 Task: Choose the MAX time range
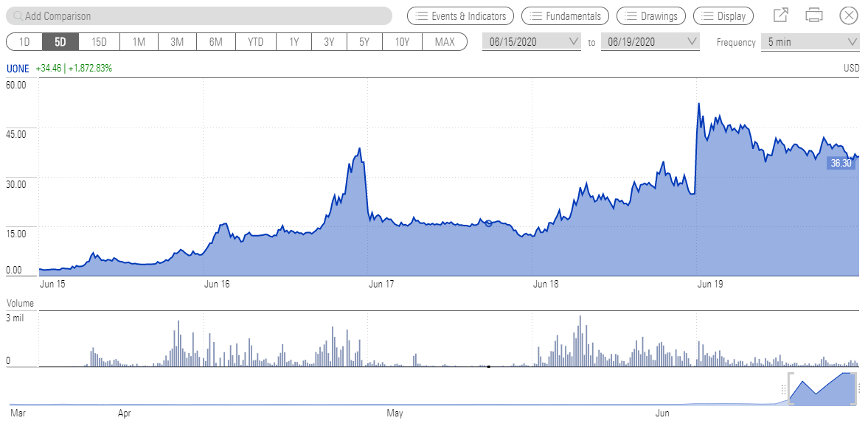tap(445, 42)
